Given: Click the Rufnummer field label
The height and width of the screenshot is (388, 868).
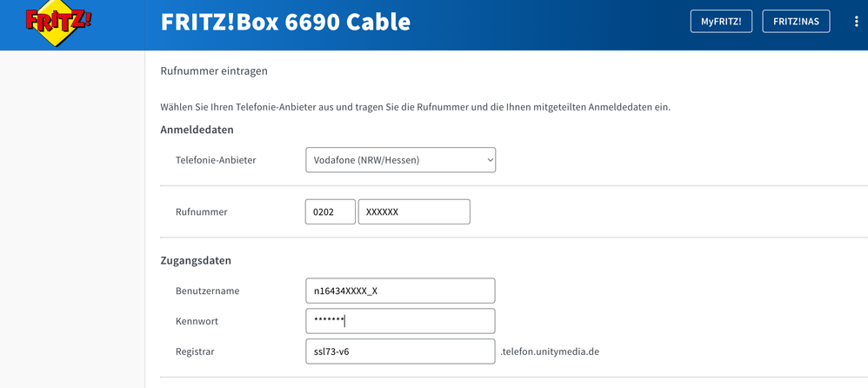Looking at the screenshot, I should [202, 212].
